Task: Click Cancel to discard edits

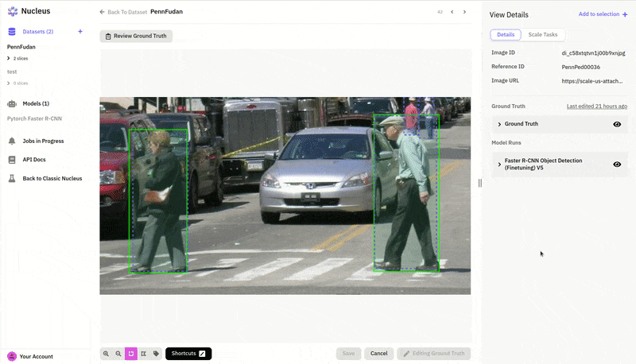Action: click(x=379, y=354)
